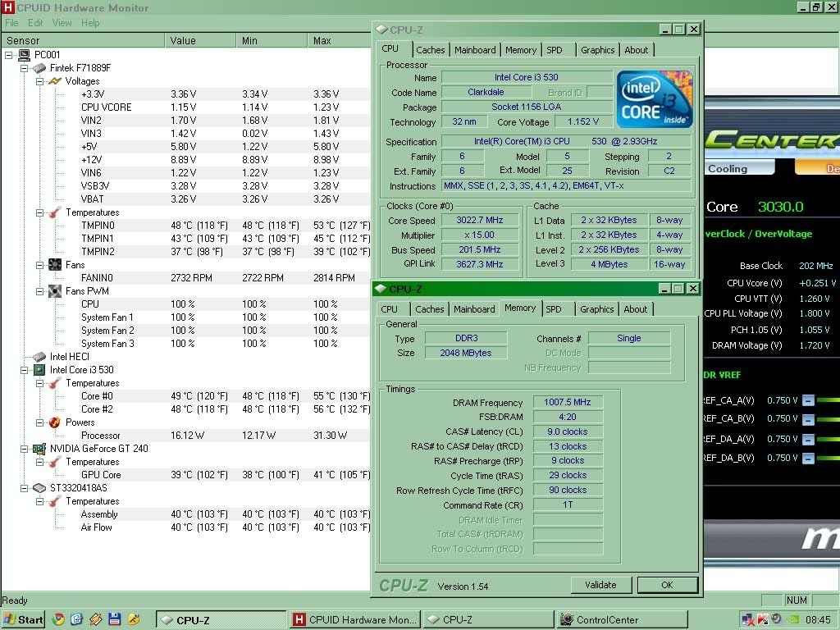The image size is (840, 630).
Task: Decrease the REF_DA_A voltage with its minus button
Action: [808, 440]
